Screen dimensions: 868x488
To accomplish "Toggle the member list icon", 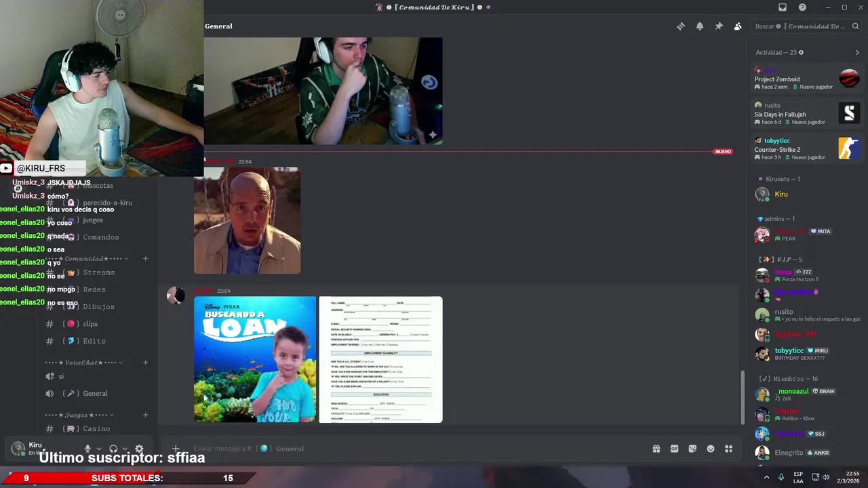I will click(x=738, y=26).
